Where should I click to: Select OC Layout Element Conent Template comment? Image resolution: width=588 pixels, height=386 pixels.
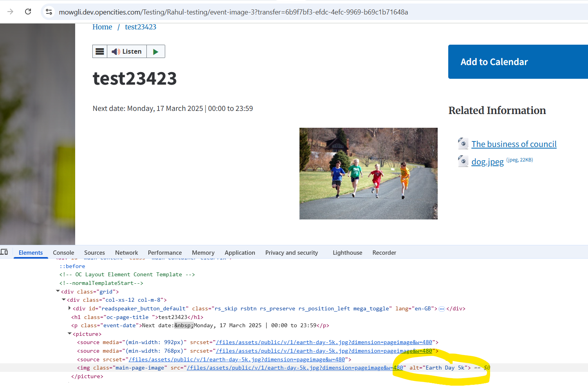127,275
